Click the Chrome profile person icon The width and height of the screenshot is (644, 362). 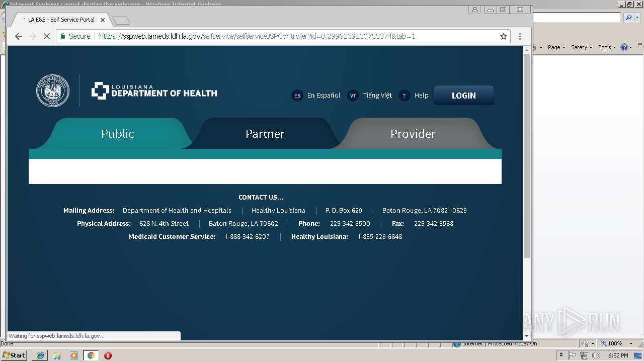(x=474, y=10)
